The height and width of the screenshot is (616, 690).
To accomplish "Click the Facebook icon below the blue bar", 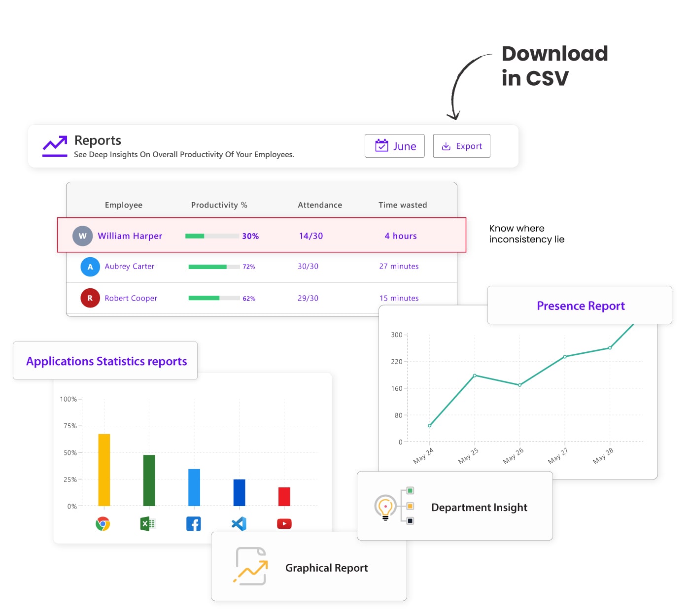I will tap(193, 524).
